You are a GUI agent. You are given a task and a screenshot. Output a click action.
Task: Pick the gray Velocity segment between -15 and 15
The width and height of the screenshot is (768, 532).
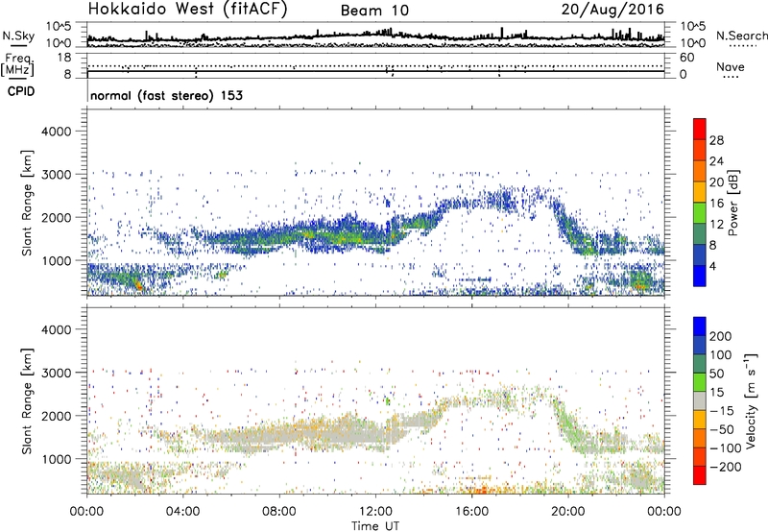pos(700,400)
